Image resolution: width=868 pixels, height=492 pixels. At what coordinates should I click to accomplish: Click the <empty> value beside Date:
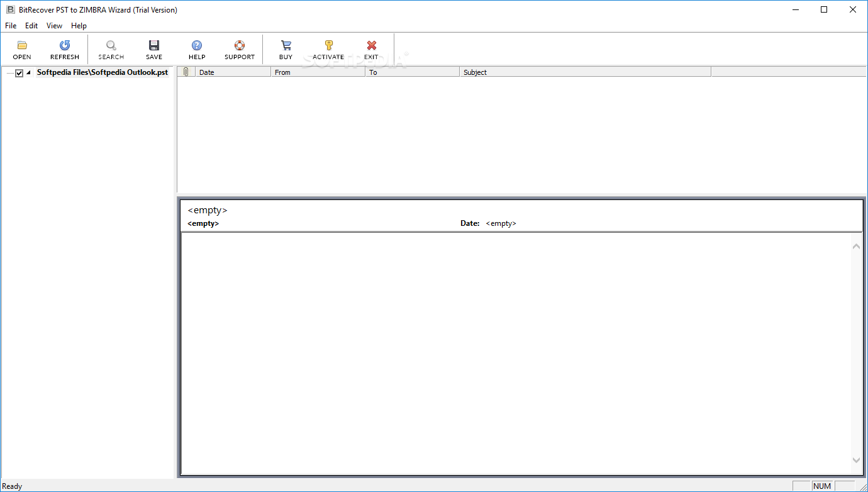[x=501, y=223]
